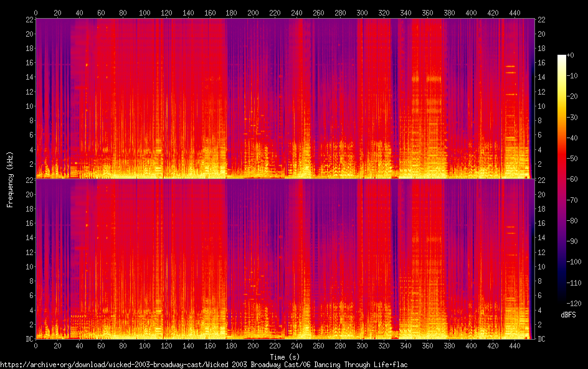Click the dBFS color scale bar
Image resolution: width=588 pixels, height=369 pixels.
pos(561,179)
